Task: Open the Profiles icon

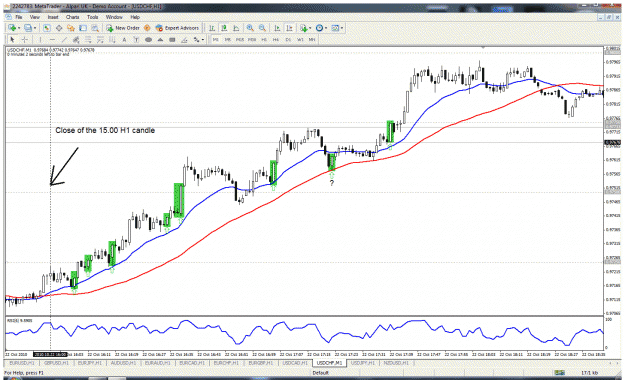Action: [28, 28]
